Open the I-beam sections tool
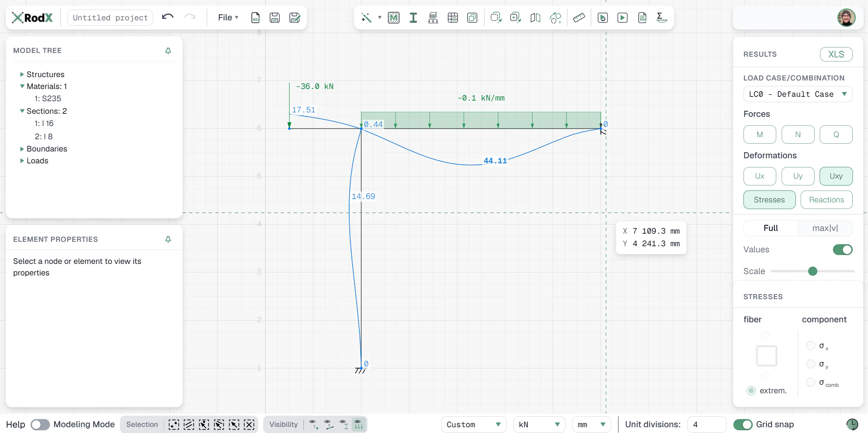Viewport: 868px width, 433px height. point(413,18)
